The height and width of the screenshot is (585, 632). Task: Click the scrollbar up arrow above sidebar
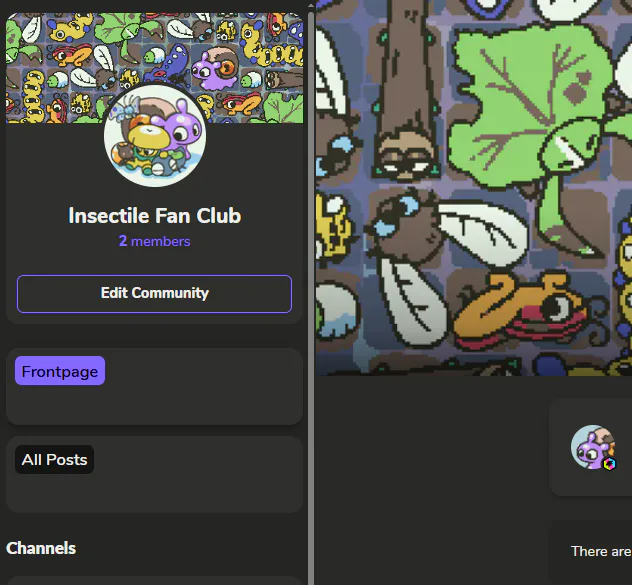(x=311, y=6)
